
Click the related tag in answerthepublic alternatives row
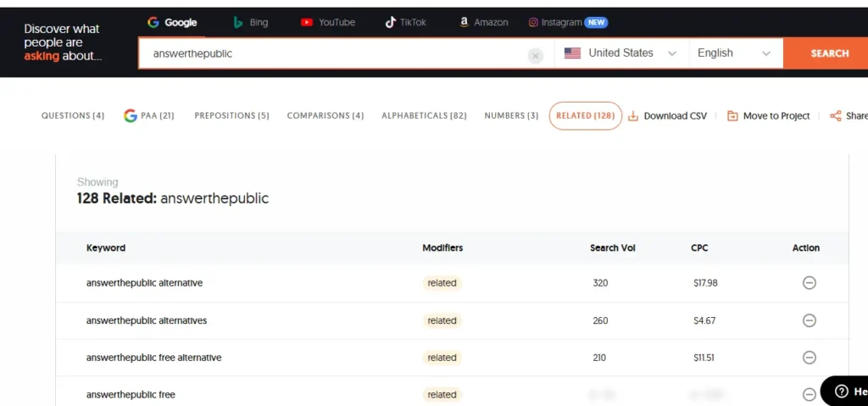[x=442, y=320]
